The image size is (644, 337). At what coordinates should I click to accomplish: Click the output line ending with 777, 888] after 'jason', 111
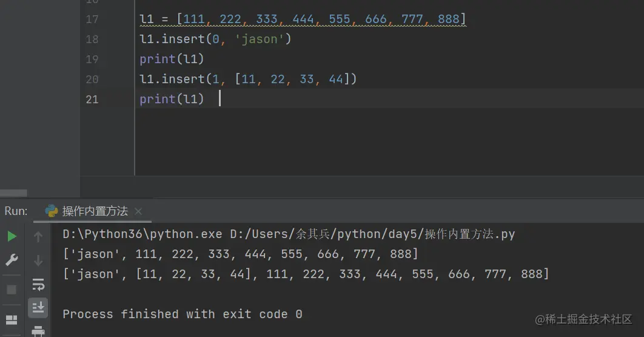coord(240,254)
